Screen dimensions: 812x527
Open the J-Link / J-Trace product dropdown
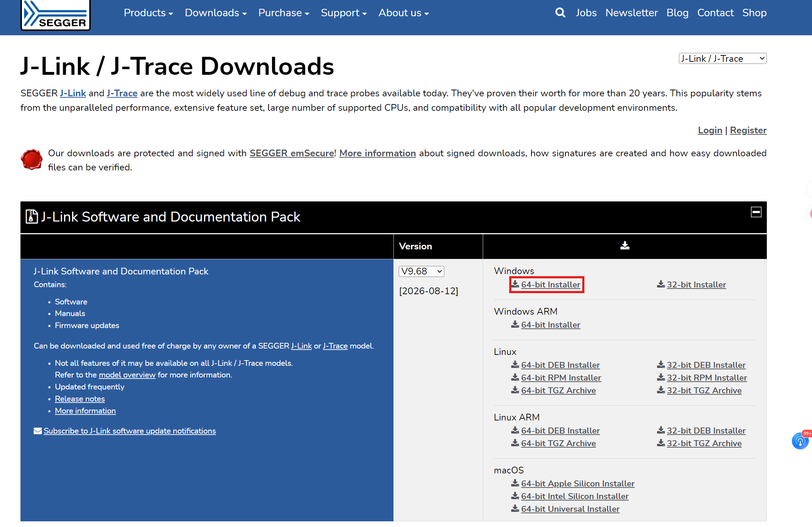tap(723, 59)
